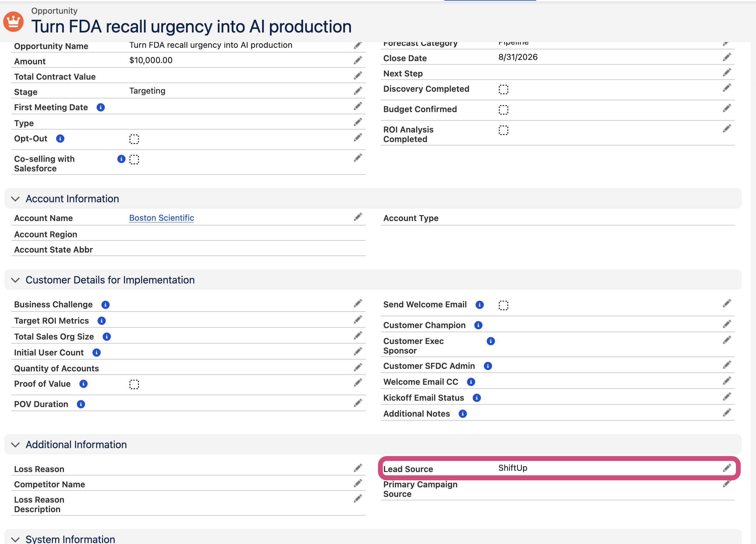This screenshot has width=756, height=544.
Task: Collapse the Account Information section
Action: pyautogui.click(x=15, y=199)
